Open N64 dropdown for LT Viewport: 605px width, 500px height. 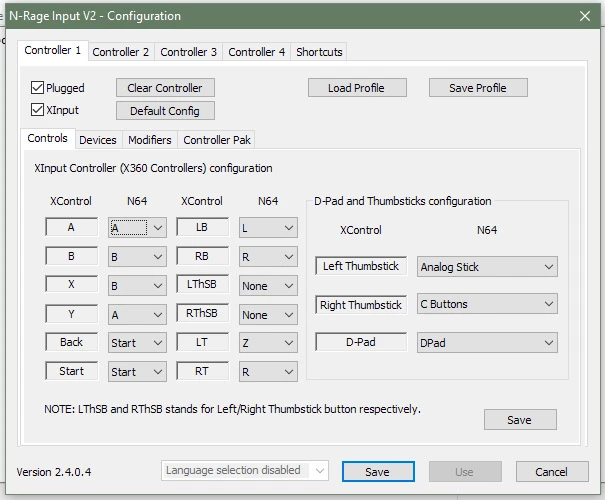[268, 343]
